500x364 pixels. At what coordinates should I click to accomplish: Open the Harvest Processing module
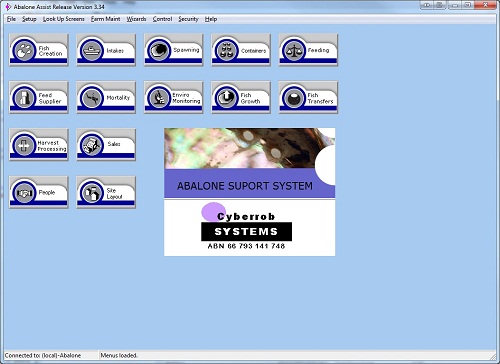point(39,145)
